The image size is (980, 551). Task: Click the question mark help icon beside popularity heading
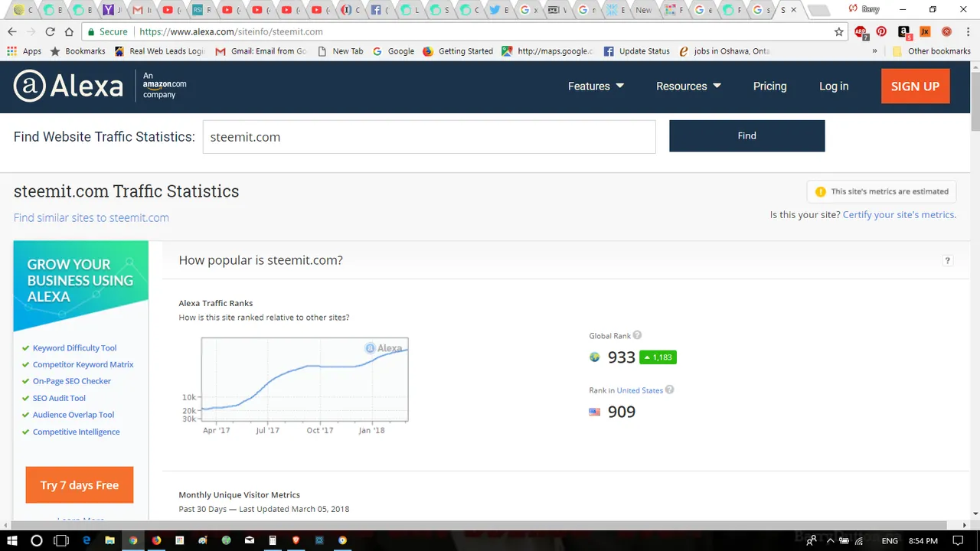[947, 261]
